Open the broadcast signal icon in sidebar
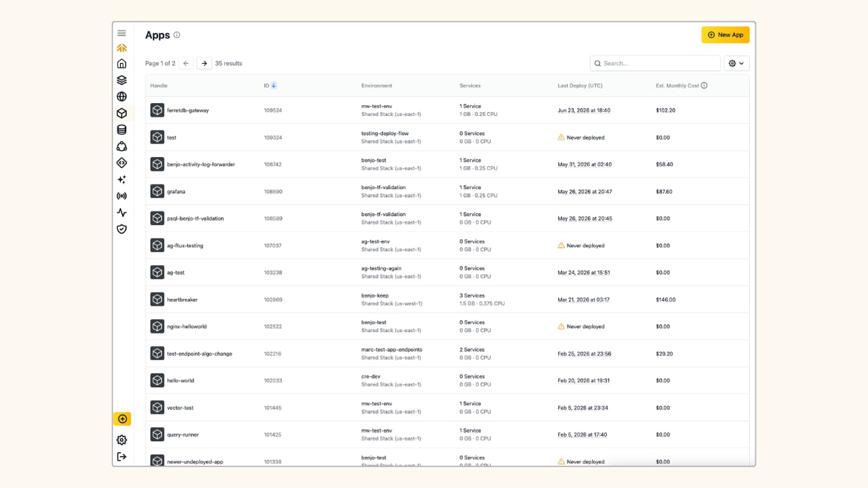868x488 pixels. click(x=121, y=196)
